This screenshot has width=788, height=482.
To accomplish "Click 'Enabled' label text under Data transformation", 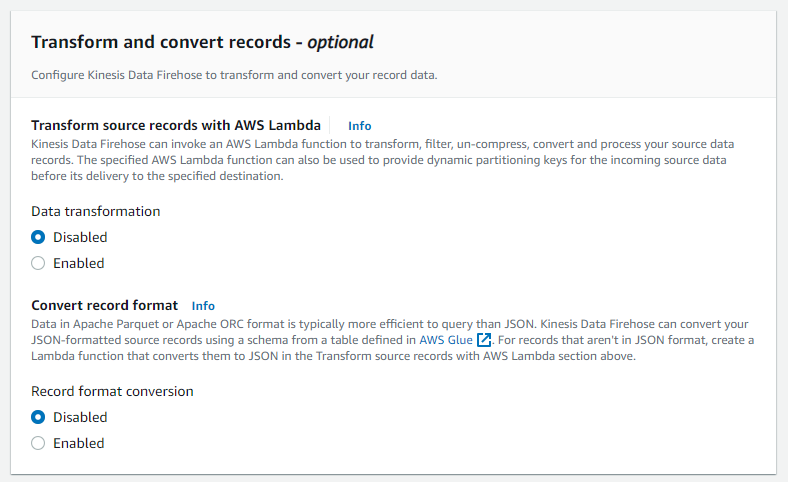I will (78, 263).
